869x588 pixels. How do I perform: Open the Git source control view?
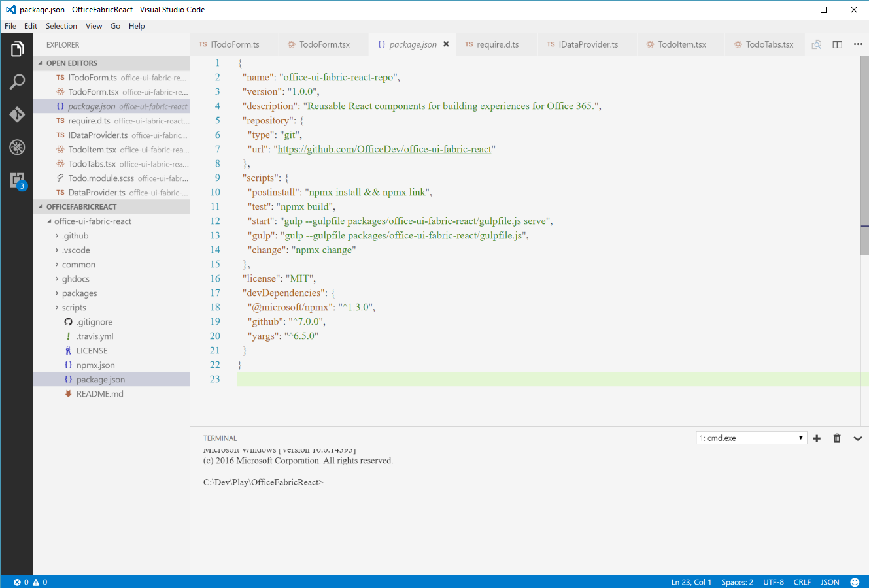[x=17, y=114]
